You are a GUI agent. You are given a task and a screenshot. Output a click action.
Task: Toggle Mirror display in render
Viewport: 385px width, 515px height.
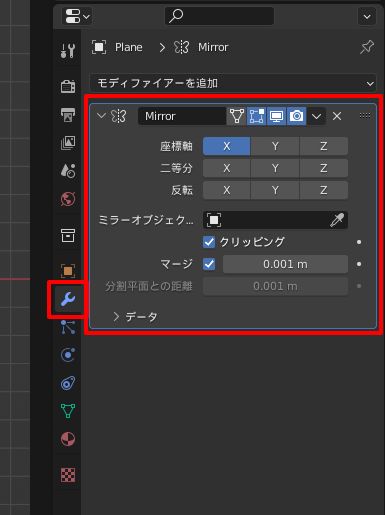[296, 116]
